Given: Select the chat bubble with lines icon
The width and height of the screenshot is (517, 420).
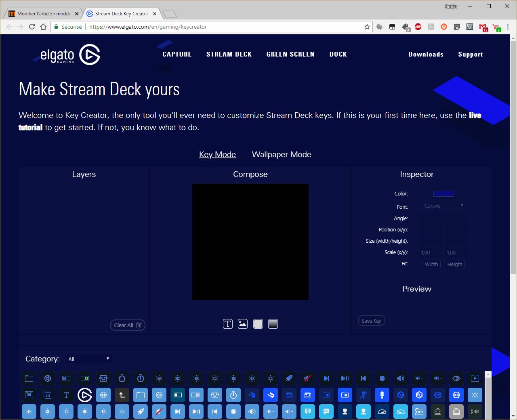Looking at the screenshot, I should pos(326,412).
